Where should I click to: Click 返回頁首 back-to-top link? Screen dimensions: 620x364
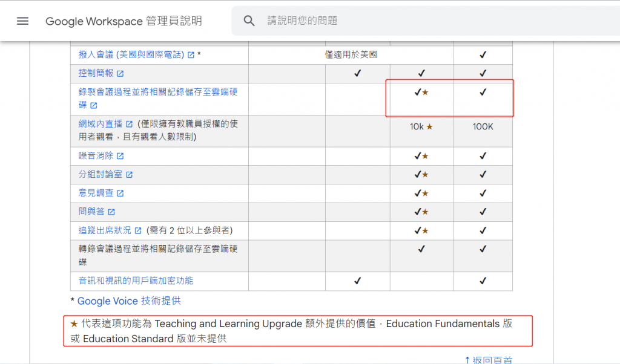click(x=489, y=360)
